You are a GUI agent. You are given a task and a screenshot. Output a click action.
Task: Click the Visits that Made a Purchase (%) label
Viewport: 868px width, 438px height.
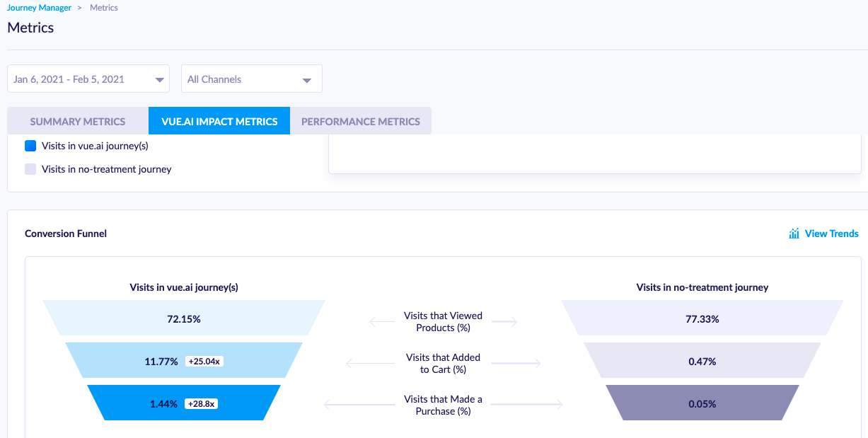pos(444,405)
